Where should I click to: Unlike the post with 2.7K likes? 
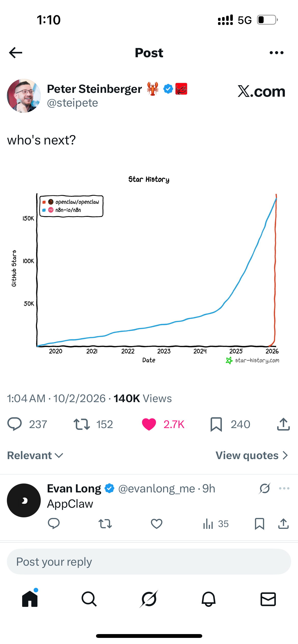[x=149, y=424]
